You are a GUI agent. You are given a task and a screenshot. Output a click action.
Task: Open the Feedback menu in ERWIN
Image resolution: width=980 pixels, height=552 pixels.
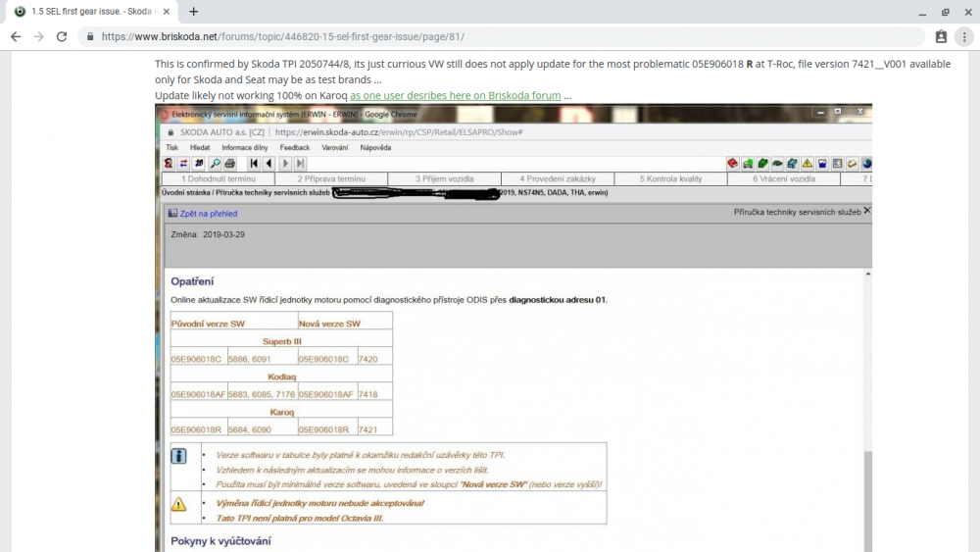(x=294, y=147)
